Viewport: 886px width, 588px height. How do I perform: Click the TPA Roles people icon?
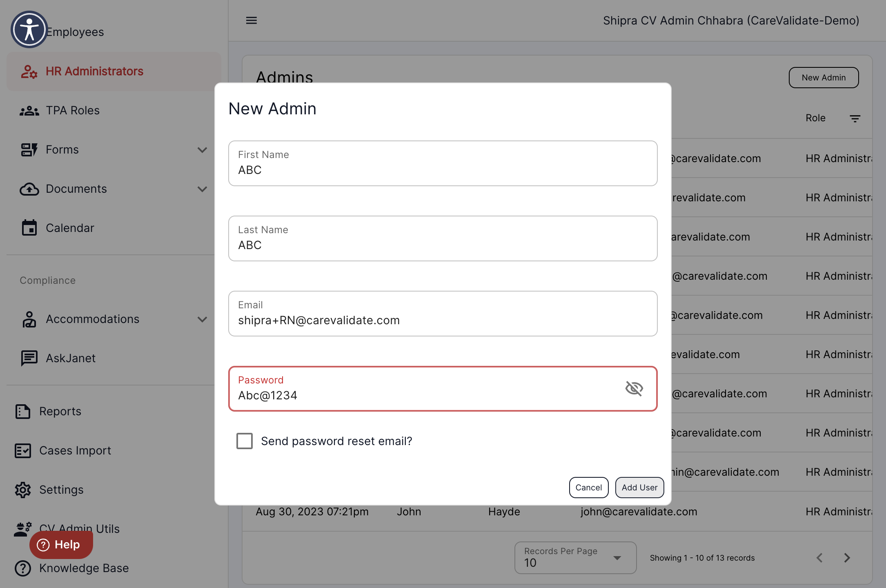click(29, 111)
